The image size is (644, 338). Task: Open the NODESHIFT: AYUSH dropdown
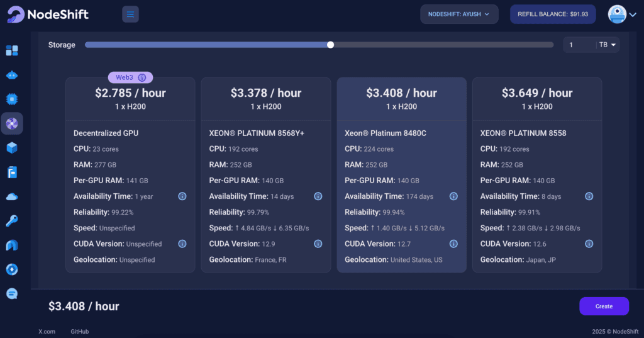click(459, 14)
